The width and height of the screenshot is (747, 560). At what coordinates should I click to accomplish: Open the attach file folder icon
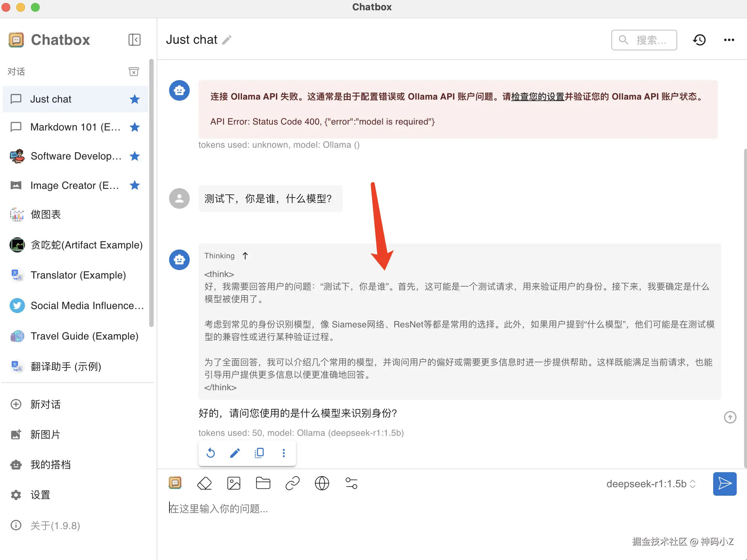(263, 483)
